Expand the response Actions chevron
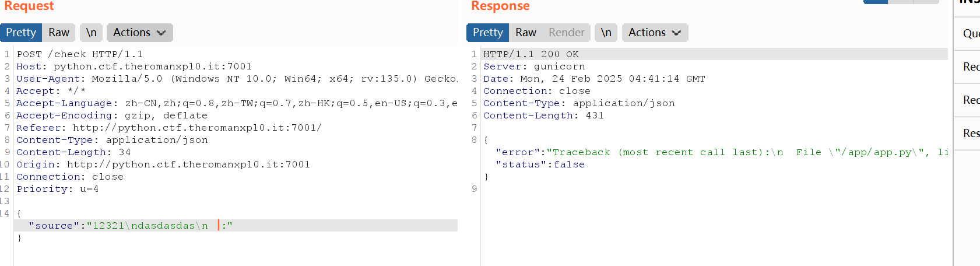Screen dimensions: 980x266 point(676,33)
